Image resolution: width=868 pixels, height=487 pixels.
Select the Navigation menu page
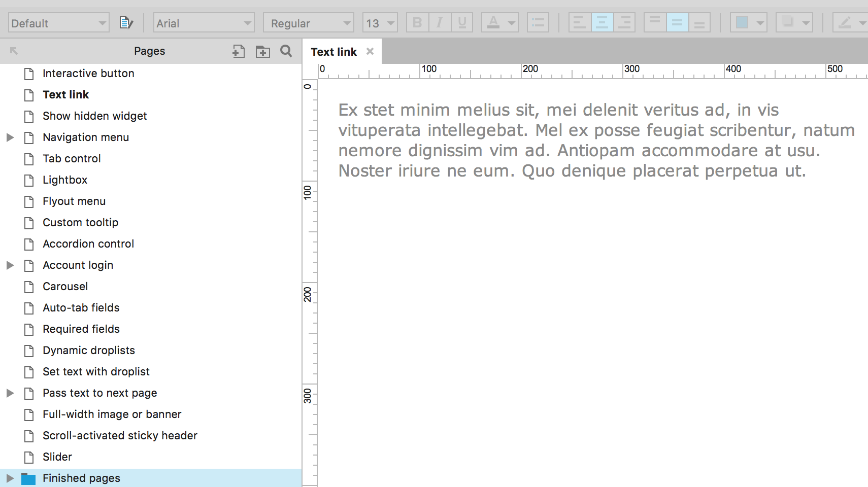pos(86,137)
